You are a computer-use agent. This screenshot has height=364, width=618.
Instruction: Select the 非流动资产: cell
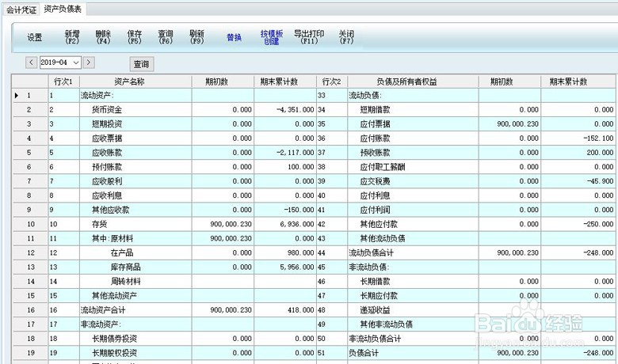(135, 324)
